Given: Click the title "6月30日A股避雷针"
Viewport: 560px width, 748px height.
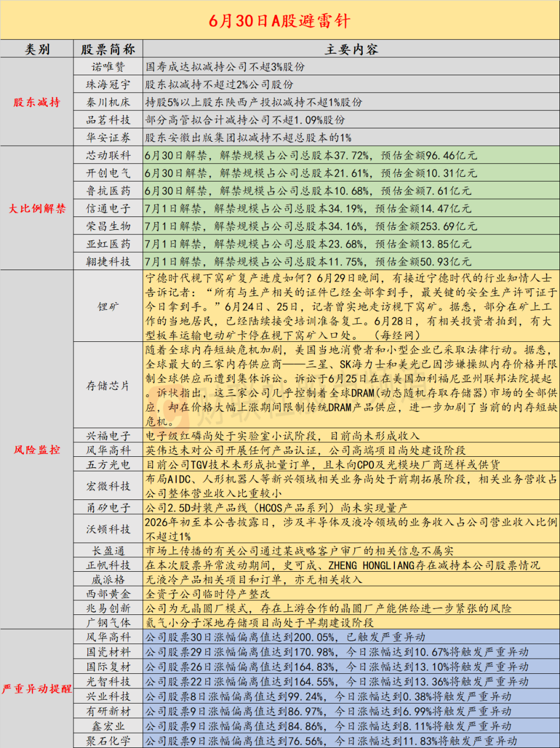Looking at the screenshot, I should (280, 21).
